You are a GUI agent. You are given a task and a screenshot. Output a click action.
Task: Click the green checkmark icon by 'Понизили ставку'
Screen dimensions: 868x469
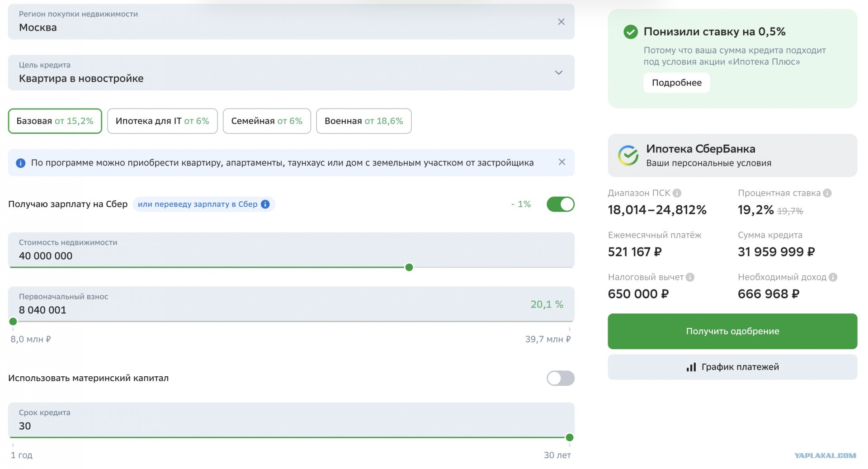631,32
